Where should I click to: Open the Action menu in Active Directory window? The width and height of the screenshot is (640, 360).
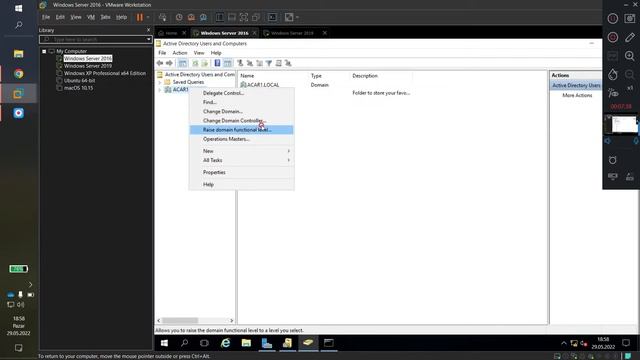point(180,53)
